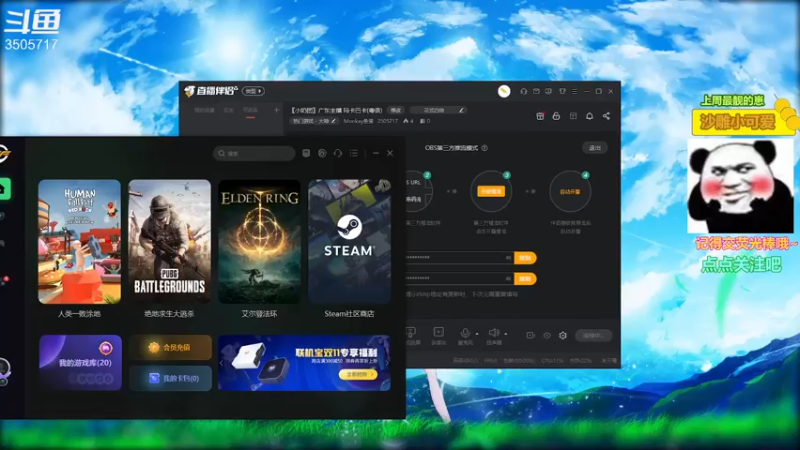Click the 会员充值 membership recharge button
The height and width of the screenshot is (450, 800).
(x=170, y=347)
